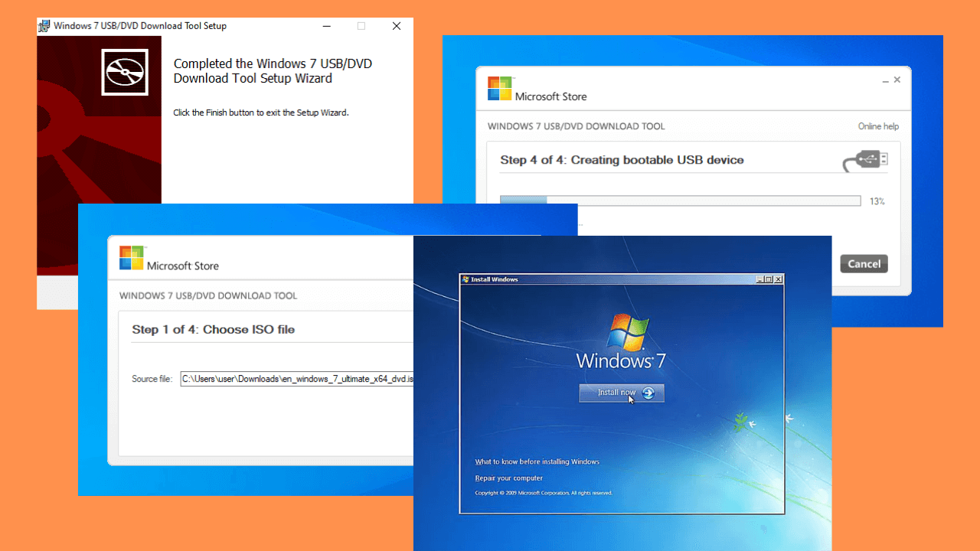
Task: Maximize the Install Windows dialog
Action: pyautogui.click(x=769, y=279)
